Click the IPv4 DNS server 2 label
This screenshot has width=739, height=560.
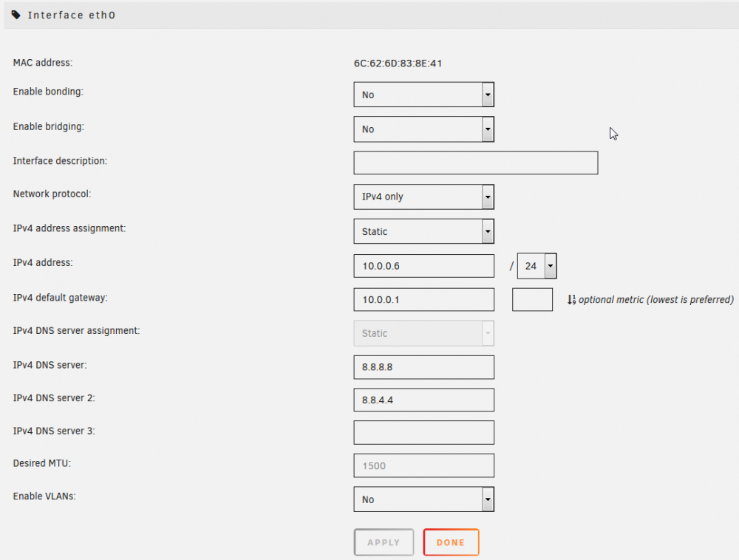coord(54,398)
